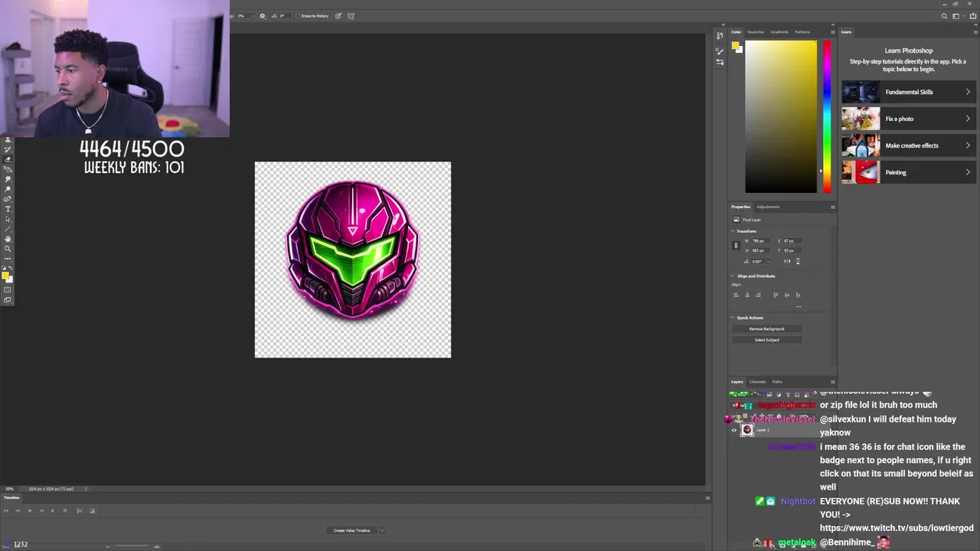The height and width of the screenshot is (551, 980).
Task: Click Remove Background button
Action: click(766, 328)
